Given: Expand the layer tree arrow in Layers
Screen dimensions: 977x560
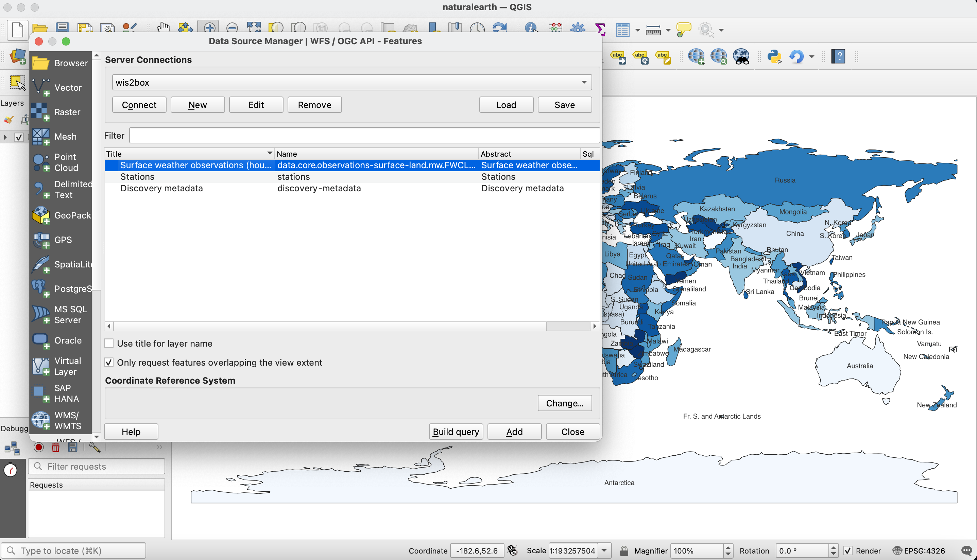Looking at the screenshot, I should pos(5,137).
